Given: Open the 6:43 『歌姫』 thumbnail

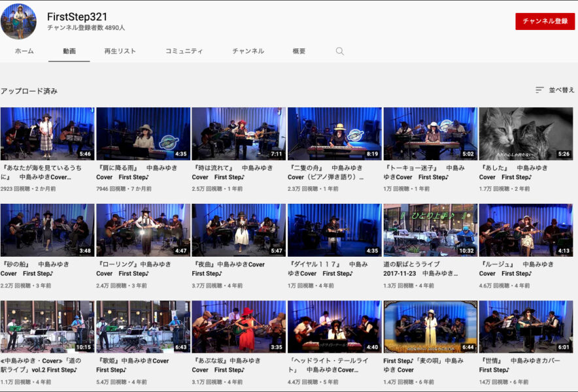Looking at the screenshot, I should click(x=143, y=327).
